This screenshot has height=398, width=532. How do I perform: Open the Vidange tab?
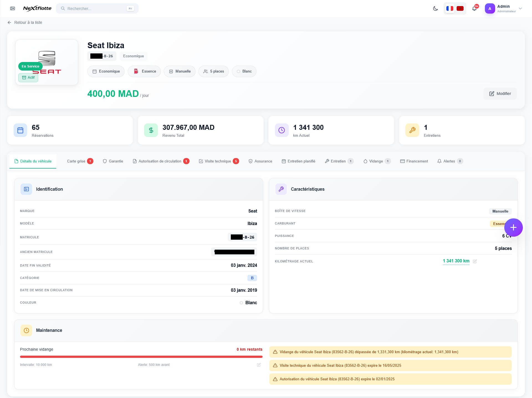coord(376,161)
